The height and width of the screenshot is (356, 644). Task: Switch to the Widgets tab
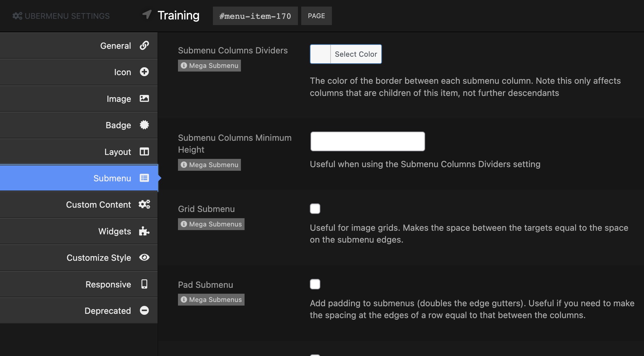114,231
